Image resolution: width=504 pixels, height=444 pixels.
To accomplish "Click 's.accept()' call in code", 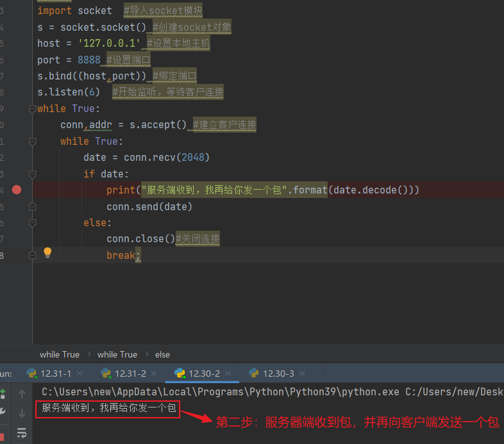I will (x=158, y=125).
